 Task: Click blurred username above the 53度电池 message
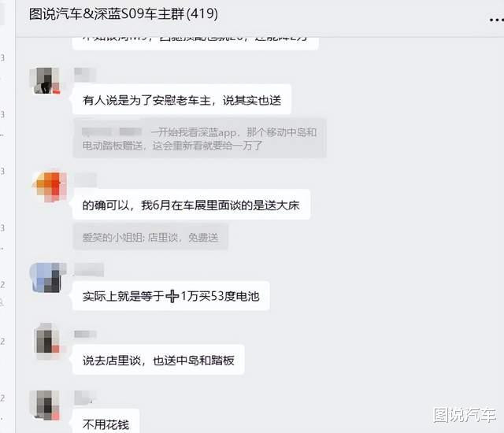tap(89, 269)
